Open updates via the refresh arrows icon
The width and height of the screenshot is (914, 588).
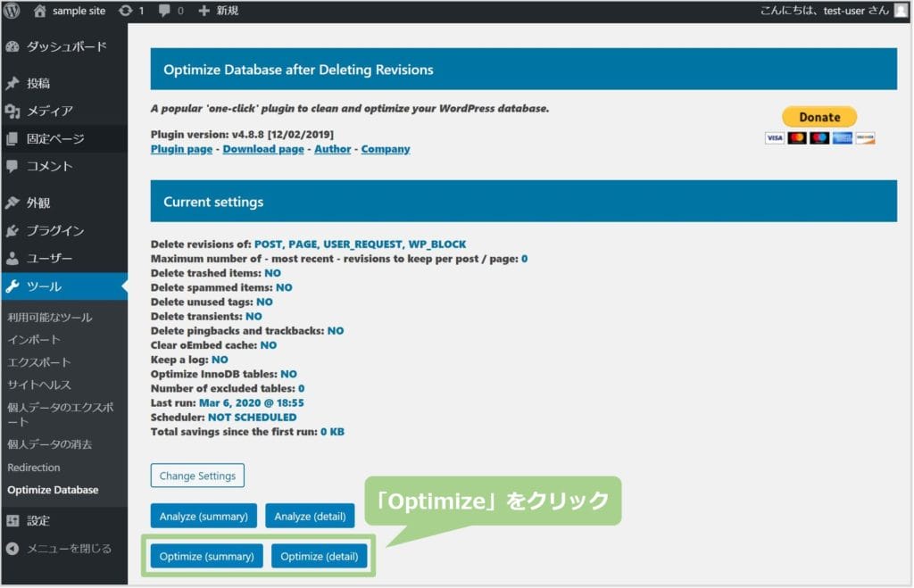click(124, 12)
